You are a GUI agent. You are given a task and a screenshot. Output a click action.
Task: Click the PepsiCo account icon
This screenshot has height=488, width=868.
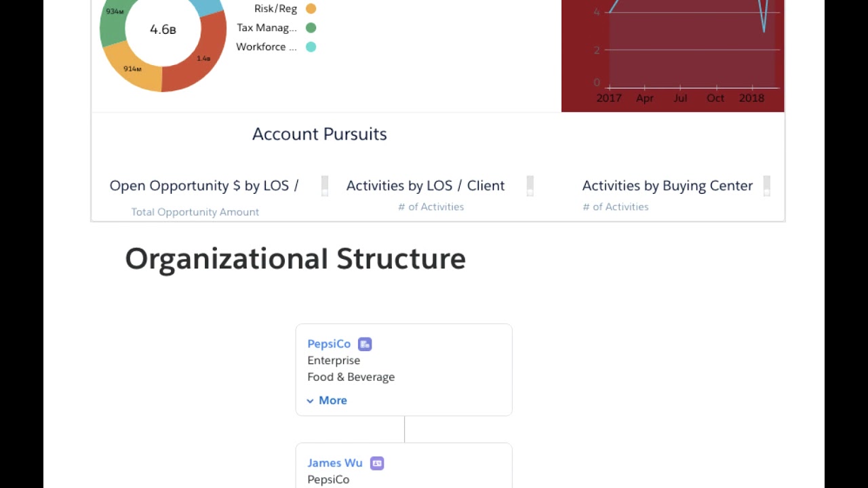pos(365,344)
